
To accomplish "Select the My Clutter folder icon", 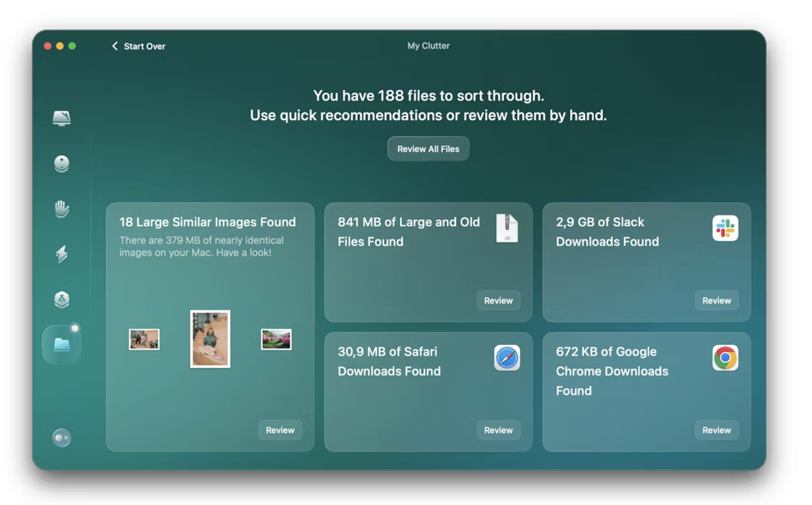I will (61, 344).
